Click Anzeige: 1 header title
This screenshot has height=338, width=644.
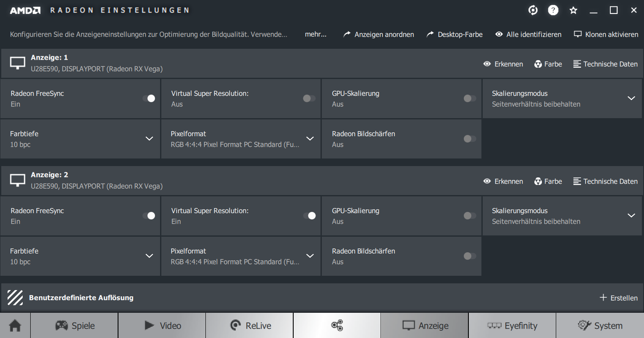click(49, 58)
